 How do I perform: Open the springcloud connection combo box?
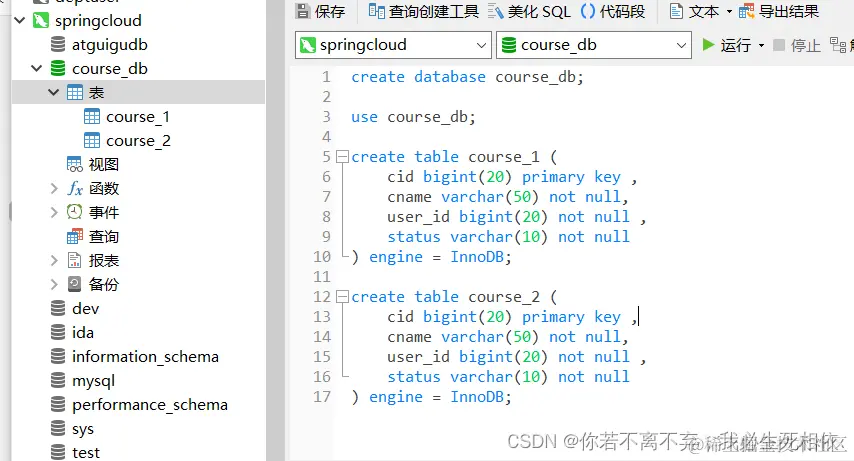[393, 45]
